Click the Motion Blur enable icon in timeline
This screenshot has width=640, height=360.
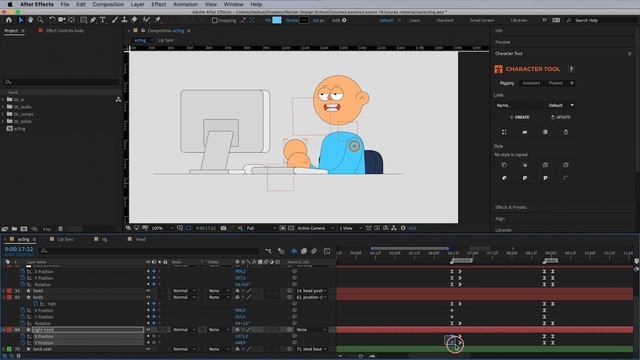pos(314,251)
